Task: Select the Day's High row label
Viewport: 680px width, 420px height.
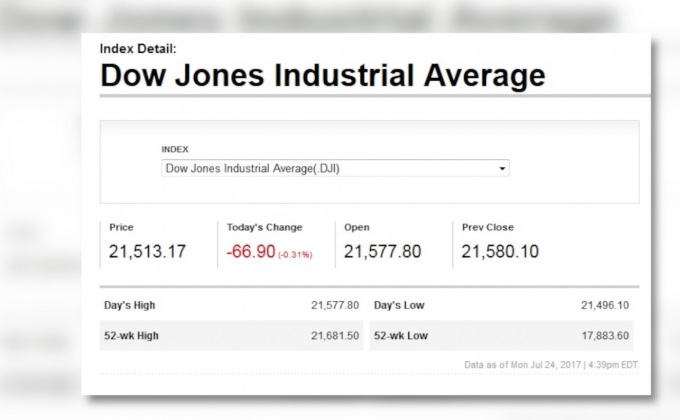Action: 130,305
